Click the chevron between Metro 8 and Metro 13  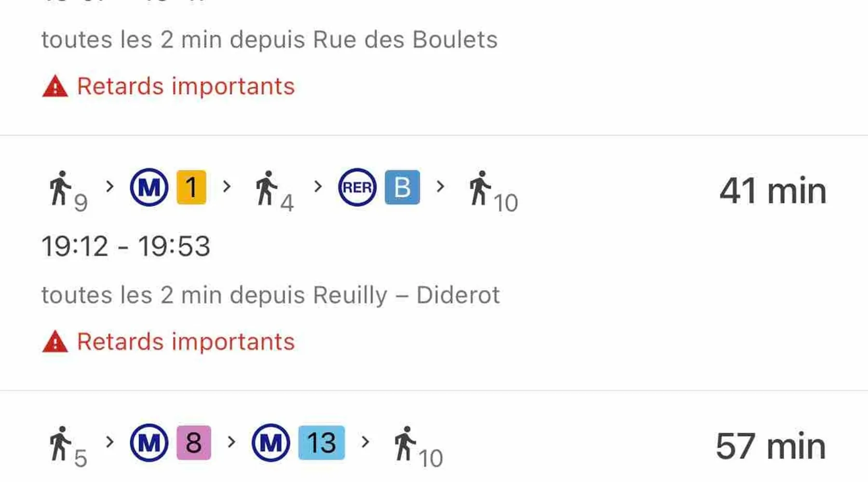tap(231, 442)
